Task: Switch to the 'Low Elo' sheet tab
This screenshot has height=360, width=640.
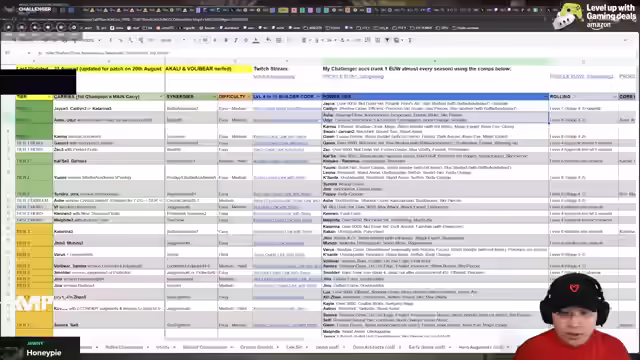Action: pos(294,347)
